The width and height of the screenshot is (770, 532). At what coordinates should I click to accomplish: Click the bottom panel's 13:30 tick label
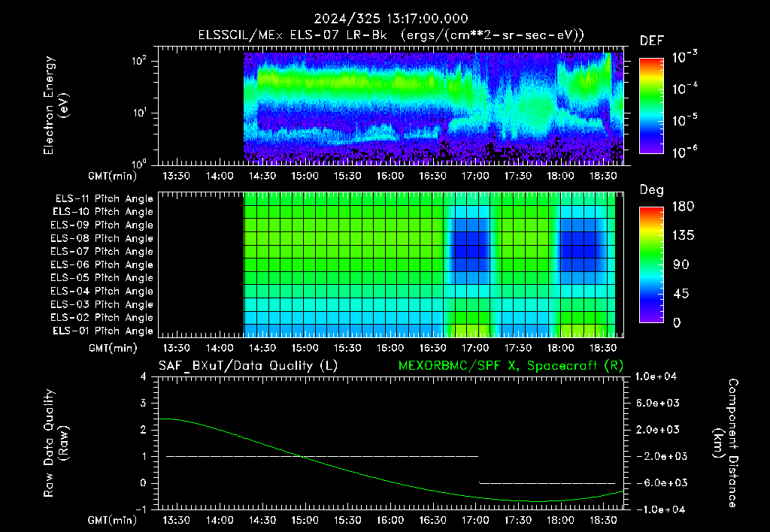point(176,520)
